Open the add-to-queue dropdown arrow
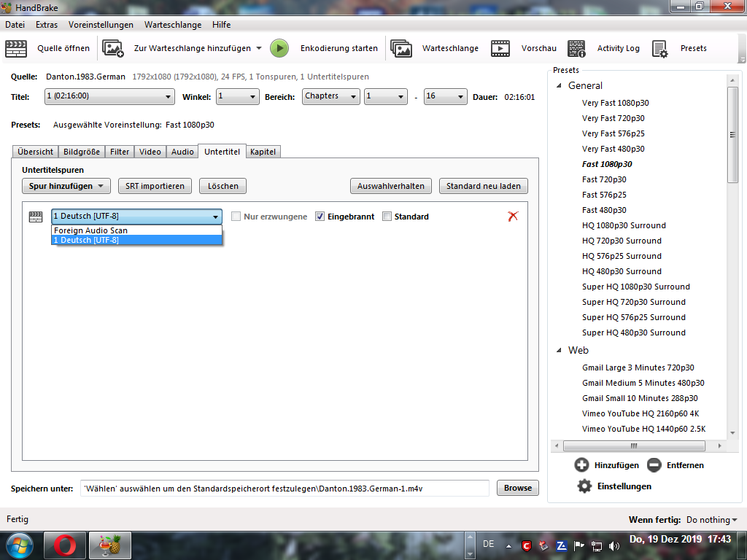747x560 pixels. pyautogui.click(x=259, y=48)
